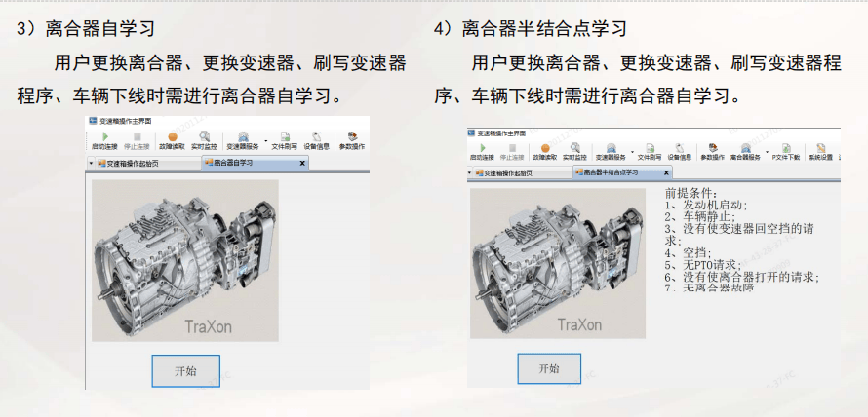Click 开始 button under 离合器半结合点学习 tab
The image size is (868, 417).
549,369
